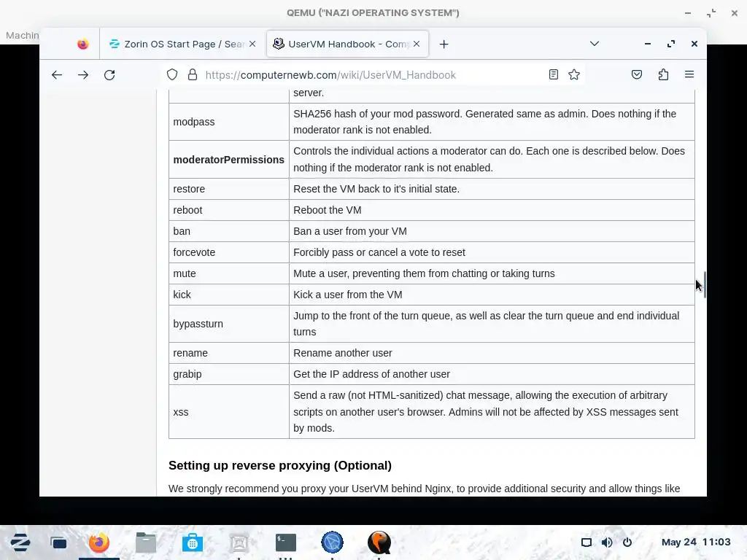Viewport: 747px width, 560px height.
Task: Click the "kick" table cell
Action: [228, 295]
